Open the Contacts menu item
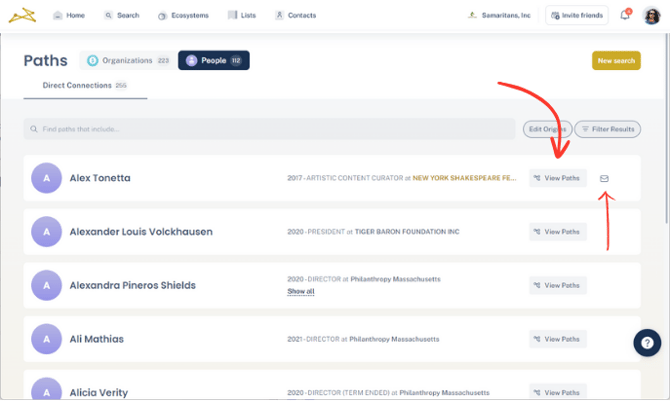The height and width of the screenshot is (401, 670). [296, 15]
